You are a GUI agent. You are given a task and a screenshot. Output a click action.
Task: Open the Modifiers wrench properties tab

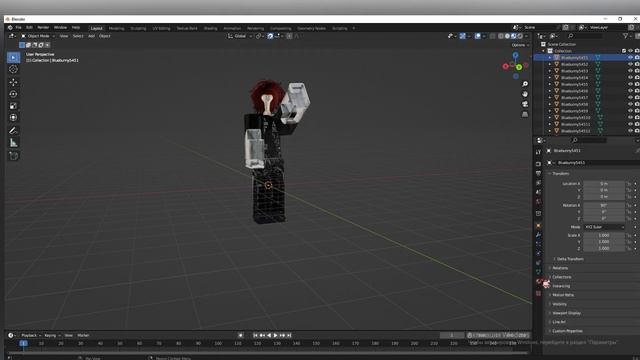coord(538,235)
